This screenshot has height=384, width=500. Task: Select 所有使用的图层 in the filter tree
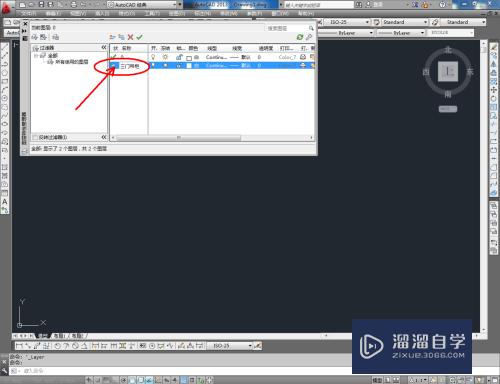(72, 62)
